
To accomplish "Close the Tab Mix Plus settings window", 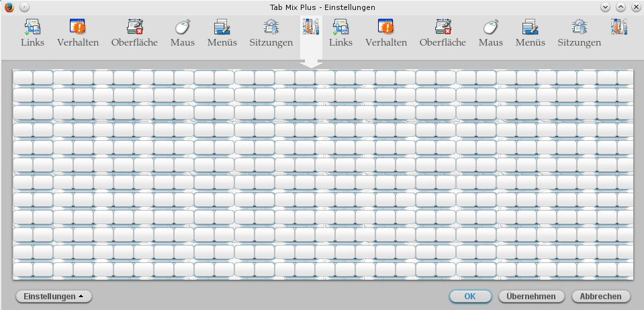I will pyautogui.click(x=635, y=7).
